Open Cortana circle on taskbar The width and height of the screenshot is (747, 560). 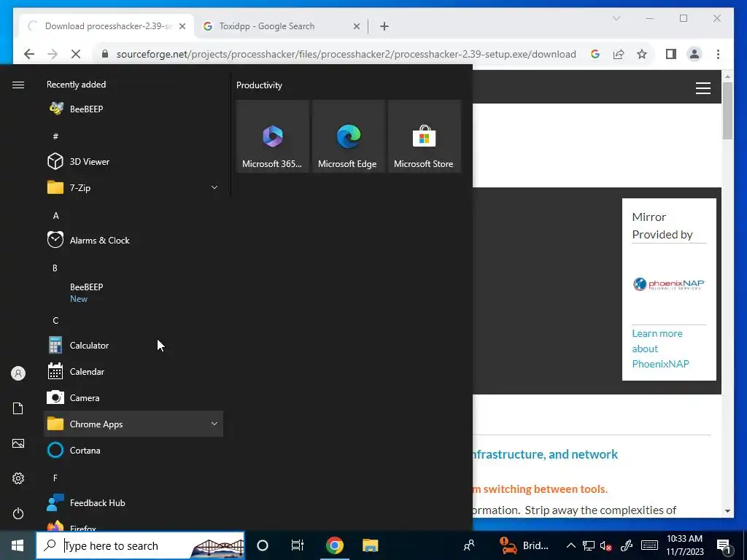point(263,545)
